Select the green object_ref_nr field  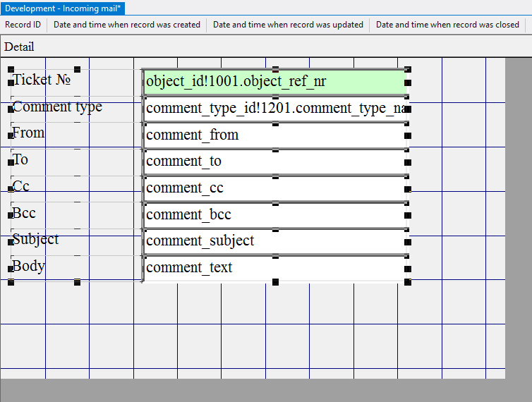tap(275, 82)
